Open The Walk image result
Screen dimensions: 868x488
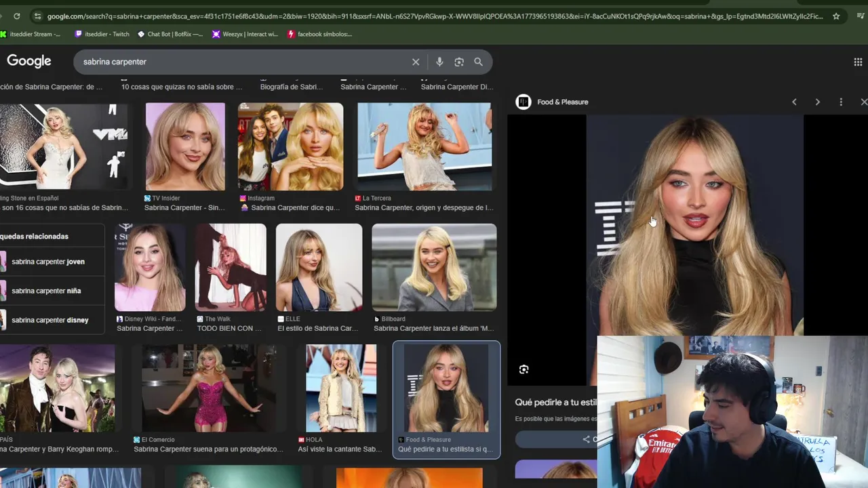231,267
